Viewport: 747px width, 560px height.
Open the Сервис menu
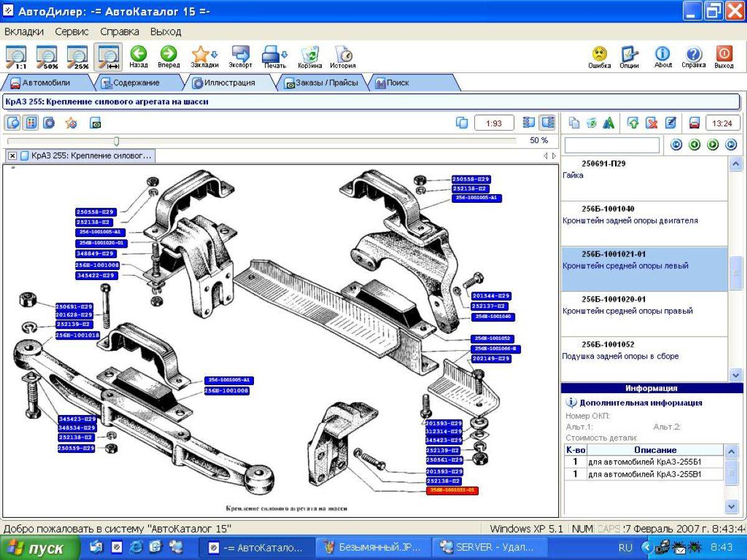(72, 31)
